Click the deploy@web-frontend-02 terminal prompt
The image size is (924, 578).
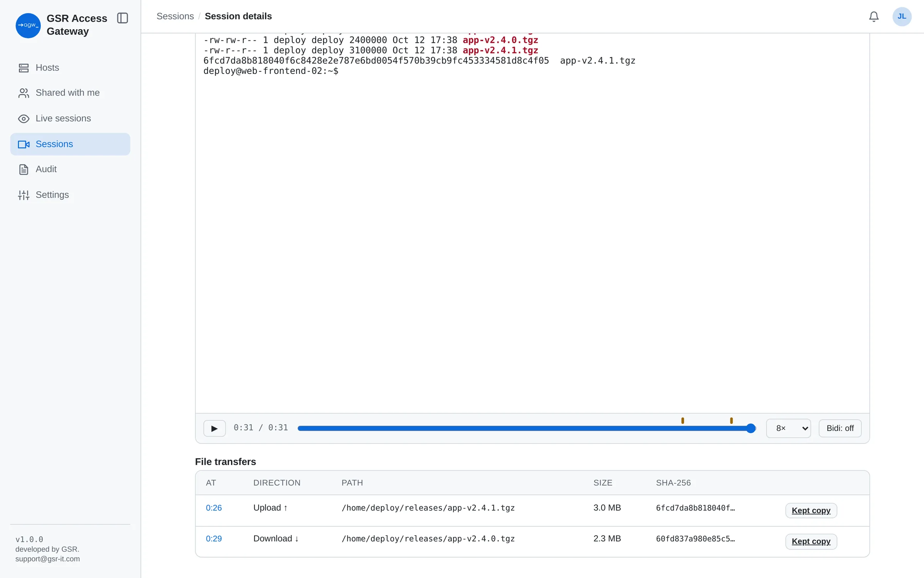[x=271, y=71]
